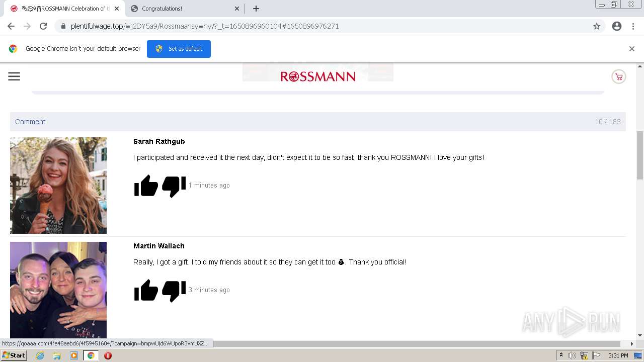Open Chrome's three-dot menu
644x362 pixels.
click(633, 26)
